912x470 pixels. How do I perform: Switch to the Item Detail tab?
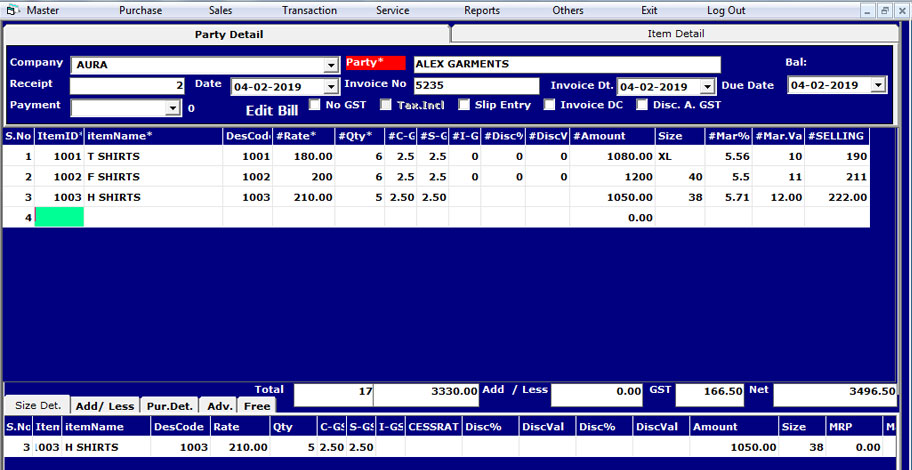[x=676, y=34]
